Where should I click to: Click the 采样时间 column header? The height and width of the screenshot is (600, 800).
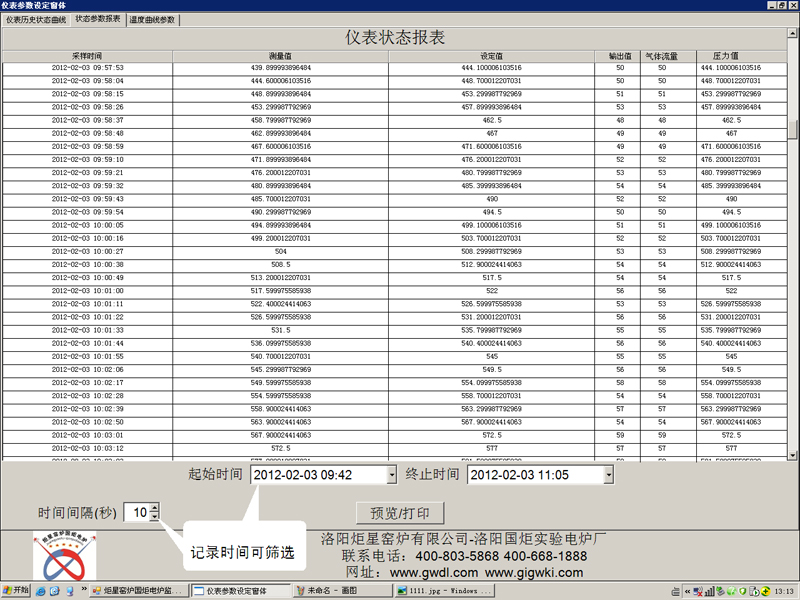point(87,55)
